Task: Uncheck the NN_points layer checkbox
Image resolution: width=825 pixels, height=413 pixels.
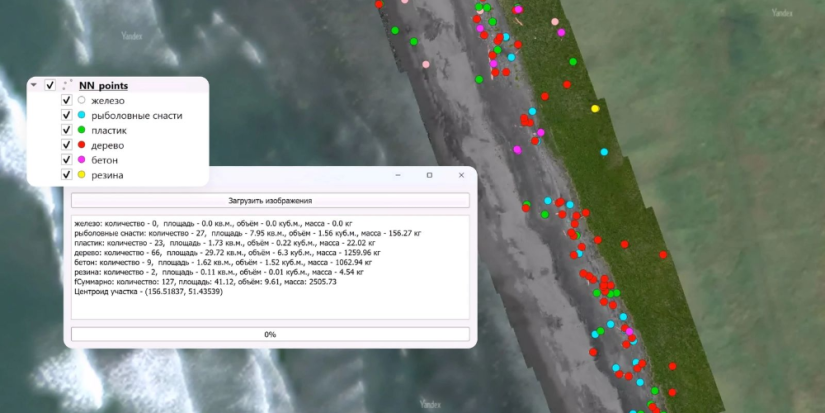Action: (x=50, y=85)
